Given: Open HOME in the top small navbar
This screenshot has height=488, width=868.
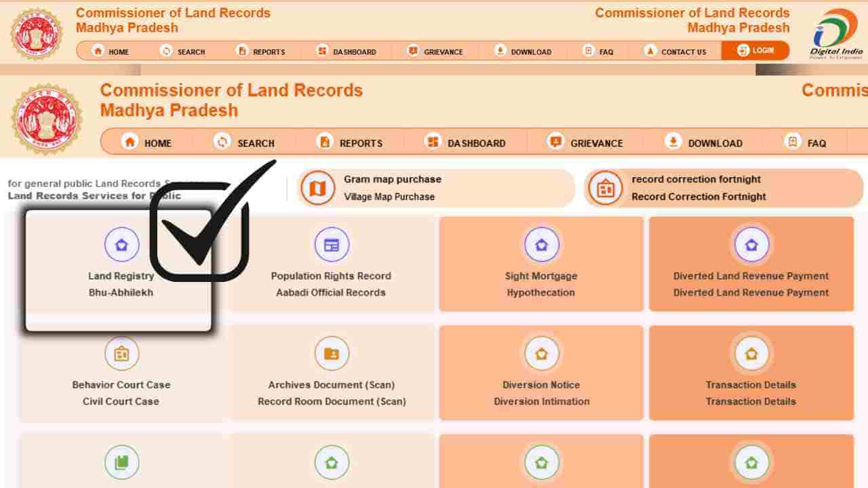Looking at the screenshot, I should [x=111, y=52].
